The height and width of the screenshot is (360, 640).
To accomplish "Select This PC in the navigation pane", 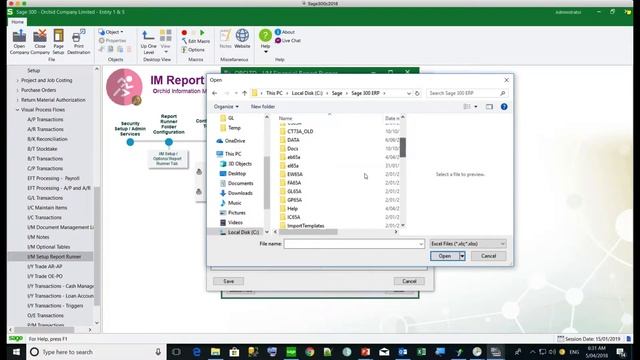I will pos(229,154).
